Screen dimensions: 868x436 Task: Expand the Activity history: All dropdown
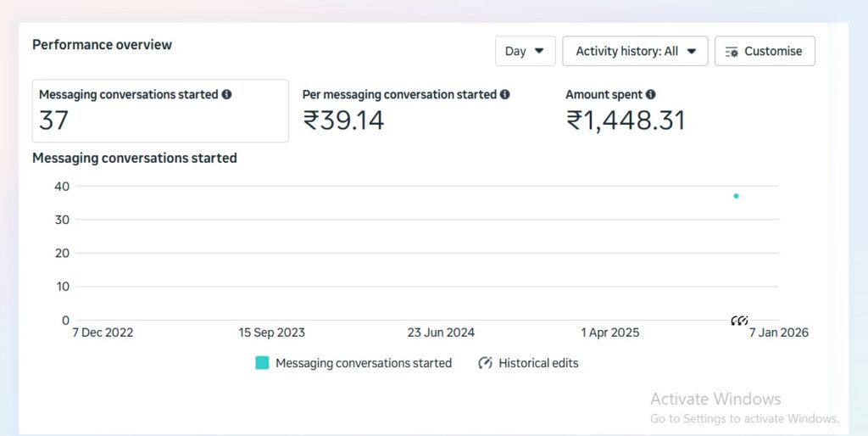[x=634, y=51]
